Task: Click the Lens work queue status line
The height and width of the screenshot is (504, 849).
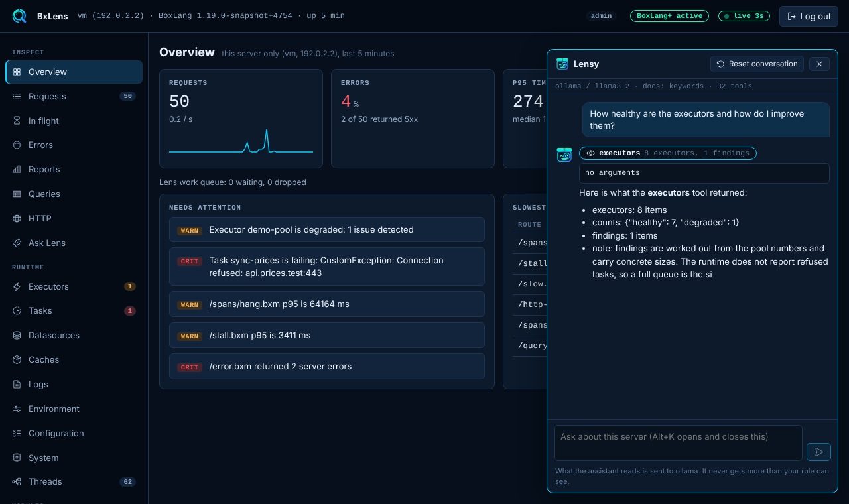Action: click(233, 182)
